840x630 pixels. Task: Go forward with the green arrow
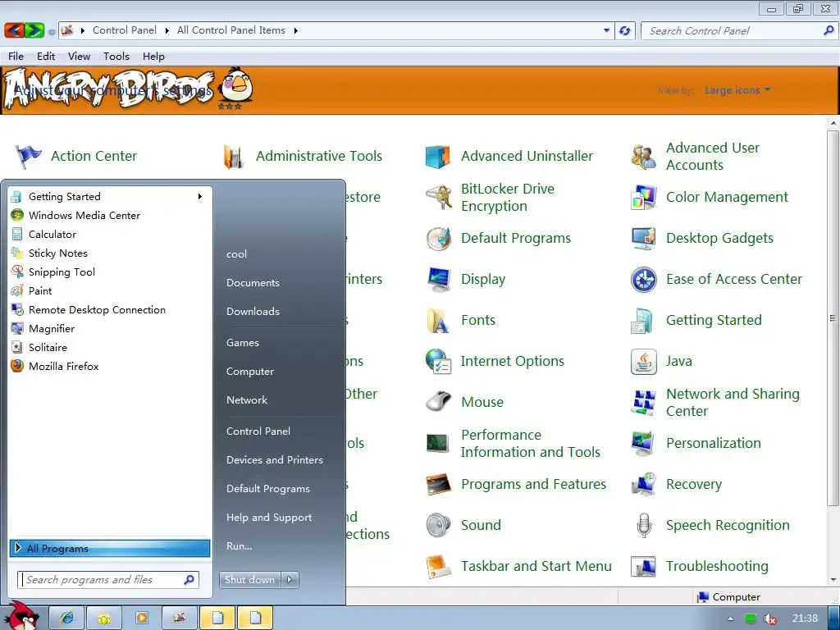coord(34,30)
